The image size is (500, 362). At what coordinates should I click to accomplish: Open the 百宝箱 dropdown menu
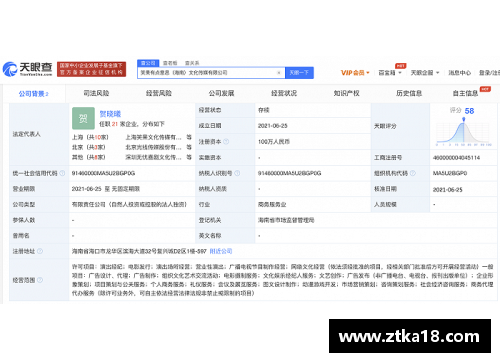390,73
